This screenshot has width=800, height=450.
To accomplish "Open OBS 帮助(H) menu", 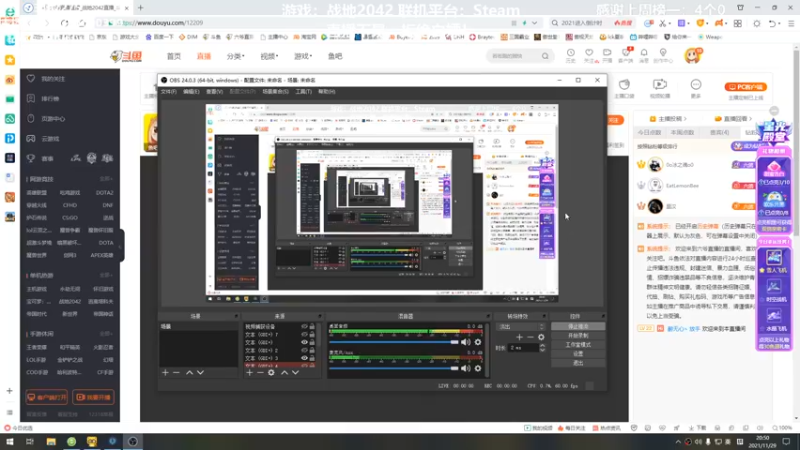I will [327, 92].
